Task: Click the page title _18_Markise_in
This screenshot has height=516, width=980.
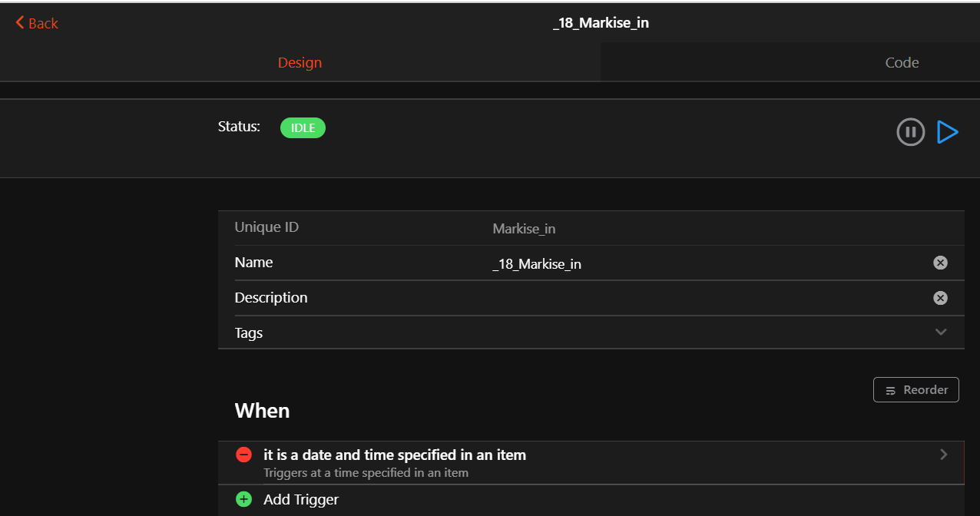Action: pyautogui.click(x=601, y=23)
